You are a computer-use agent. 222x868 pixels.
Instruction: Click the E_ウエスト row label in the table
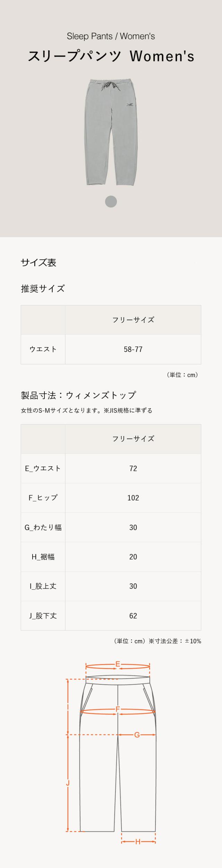tap(43, 468)
